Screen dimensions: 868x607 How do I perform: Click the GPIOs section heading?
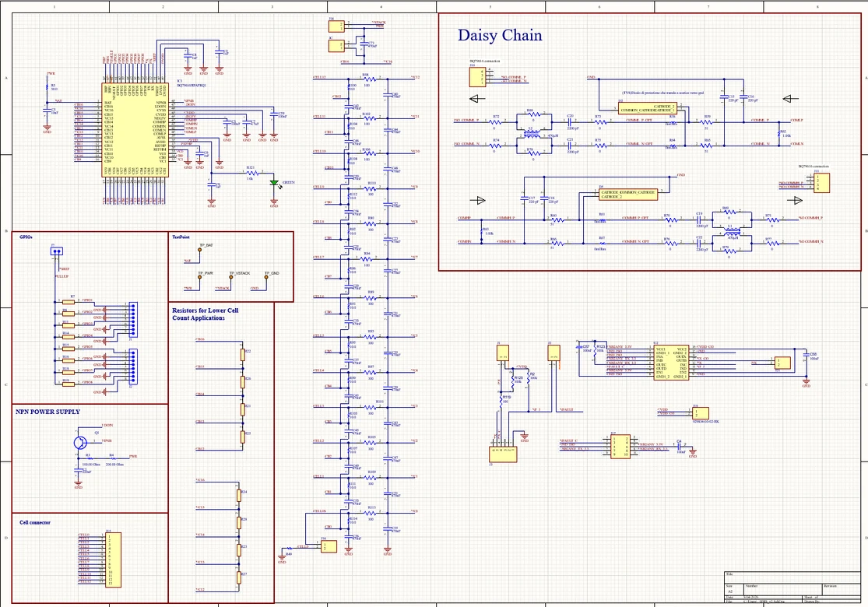coord(26,237)
